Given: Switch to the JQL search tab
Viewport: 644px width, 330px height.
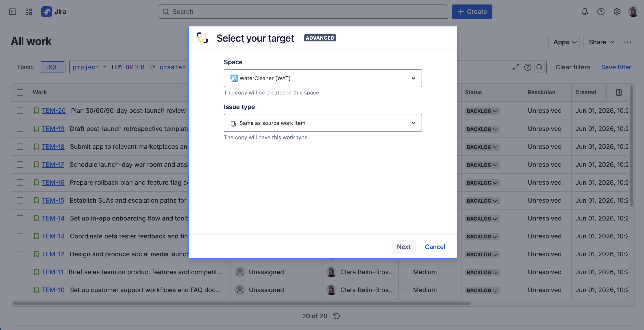Looking at the screenshot, I should point(52,67).
